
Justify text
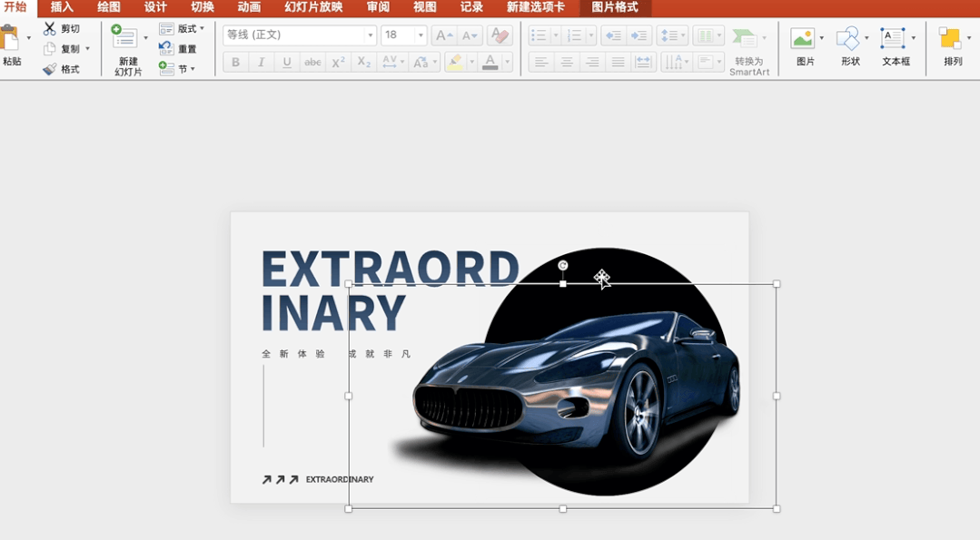(619, 62)
